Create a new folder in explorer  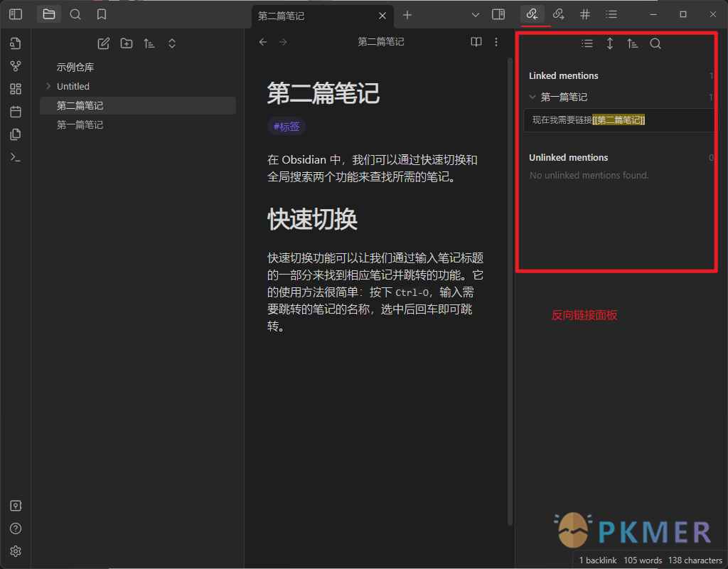click(127, 43)
